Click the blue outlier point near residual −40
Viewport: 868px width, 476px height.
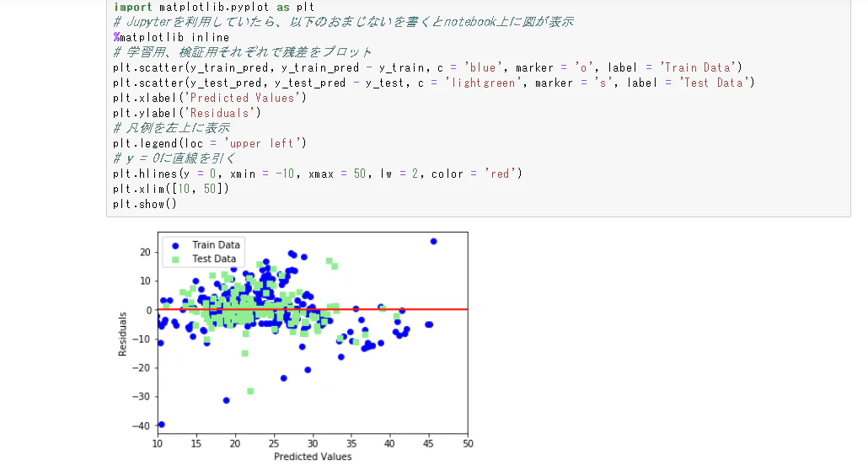(161, 425)
